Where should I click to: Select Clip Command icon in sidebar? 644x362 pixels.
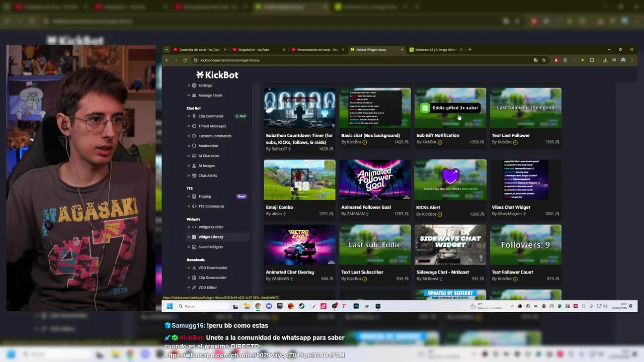(x=194, y=116)
